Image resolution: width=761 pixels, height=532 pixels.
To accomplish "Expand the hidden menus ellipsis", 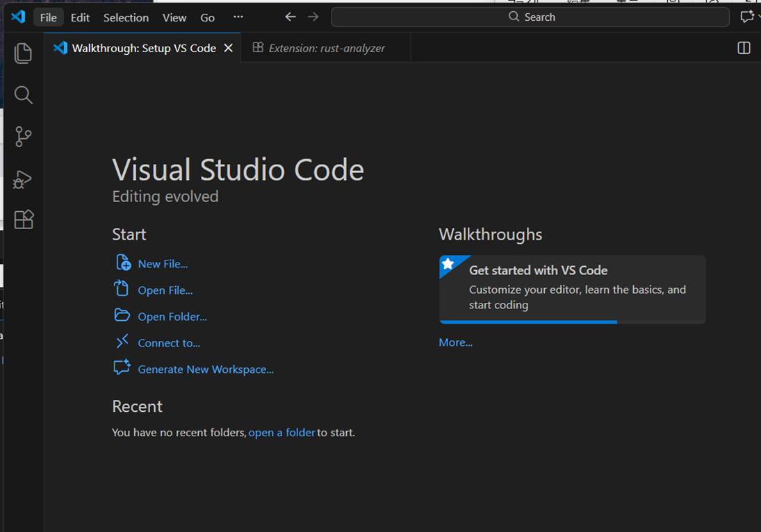I will 238,17.
